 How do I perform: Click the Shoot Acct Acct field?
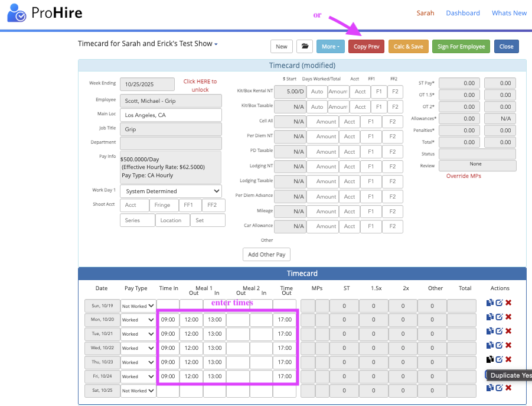[x=135, y=205]
